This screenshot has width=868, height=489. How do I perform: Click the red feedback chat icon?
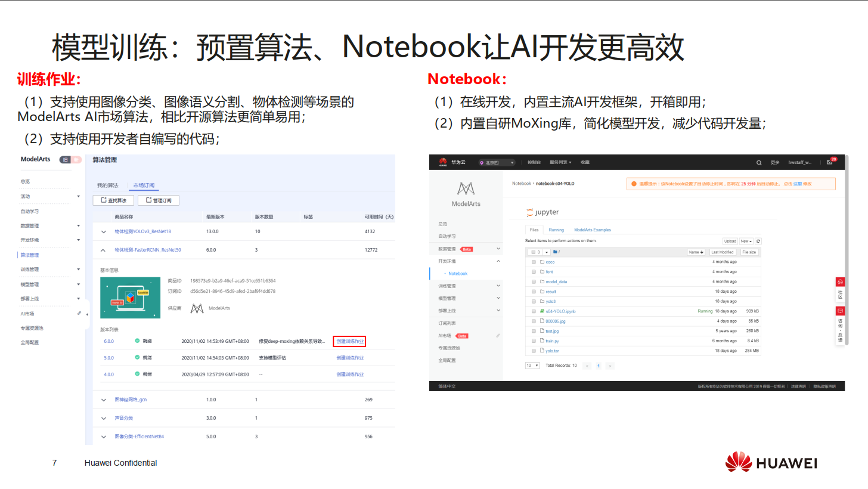pos(840,311)
